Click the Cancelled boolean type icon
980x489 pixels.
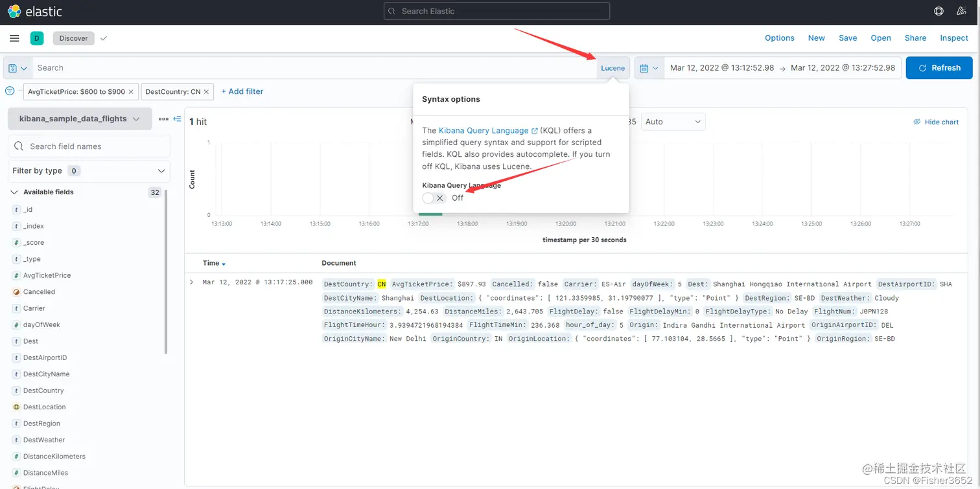point(16,291)
